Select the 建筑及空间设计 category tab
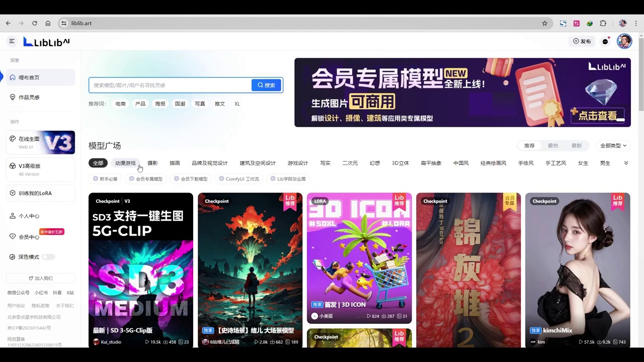Screen dimensions: 644x362 (258, 163)
